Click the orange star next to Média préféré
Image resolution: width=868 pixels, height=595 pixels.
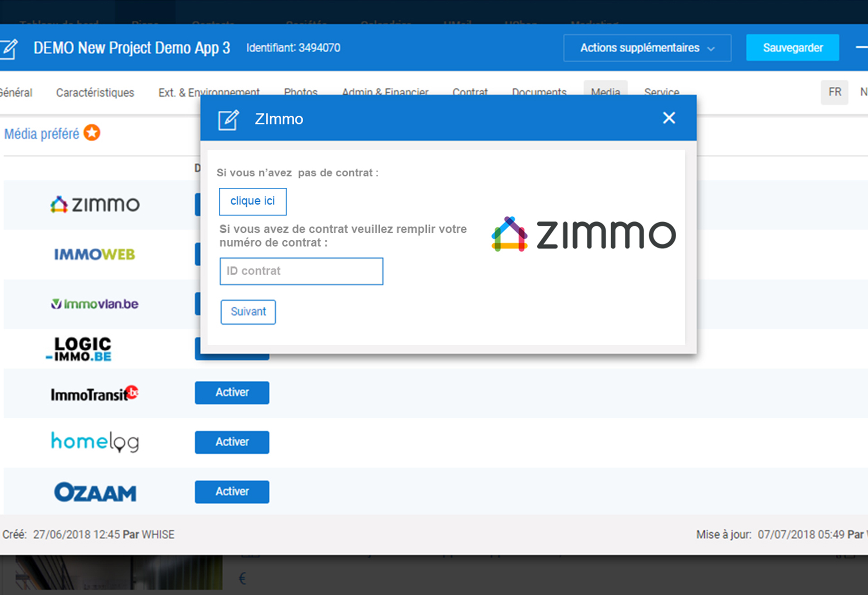[92, 133]
